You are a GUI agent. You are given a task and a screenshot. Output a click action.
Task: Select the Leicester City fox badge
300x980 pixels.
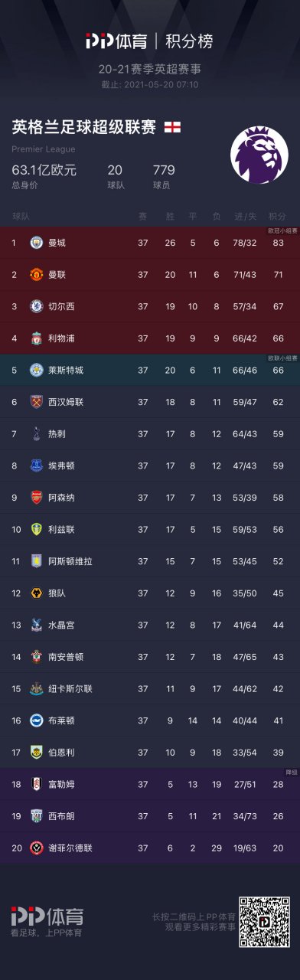coord(36,370)
